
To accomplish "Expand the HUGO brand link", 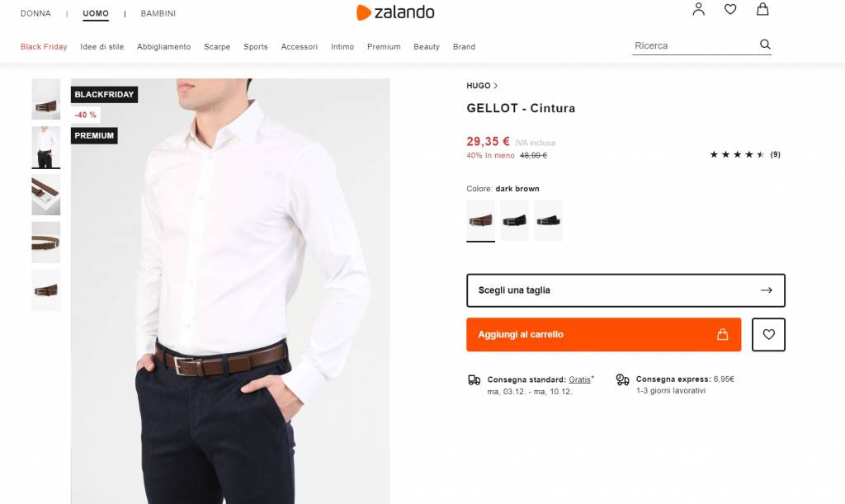I will [x=482, y=86].
